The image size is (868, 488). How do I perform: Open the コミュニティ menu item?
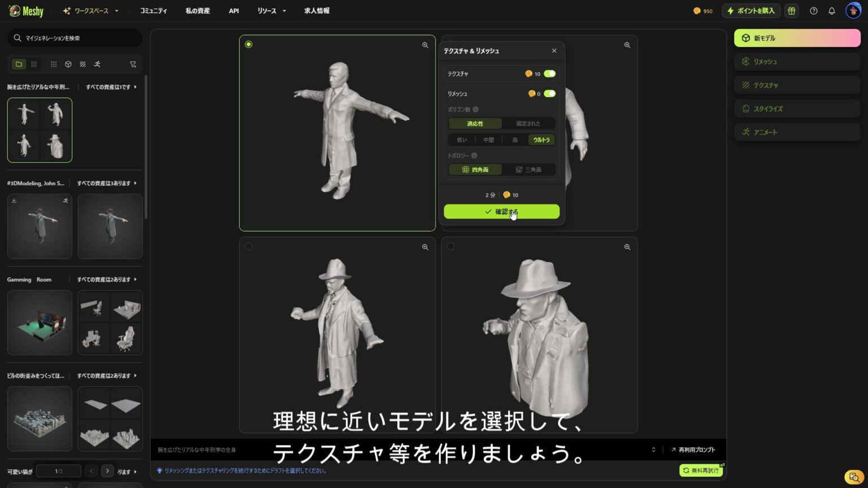(153, 11)
